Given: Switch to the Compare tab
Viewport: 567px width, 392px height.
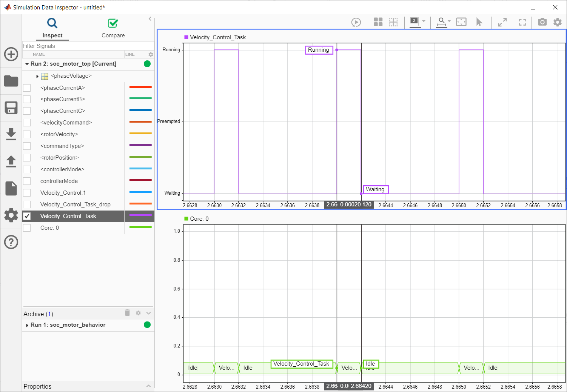Looking at the screenshot, I should [113, 28].
